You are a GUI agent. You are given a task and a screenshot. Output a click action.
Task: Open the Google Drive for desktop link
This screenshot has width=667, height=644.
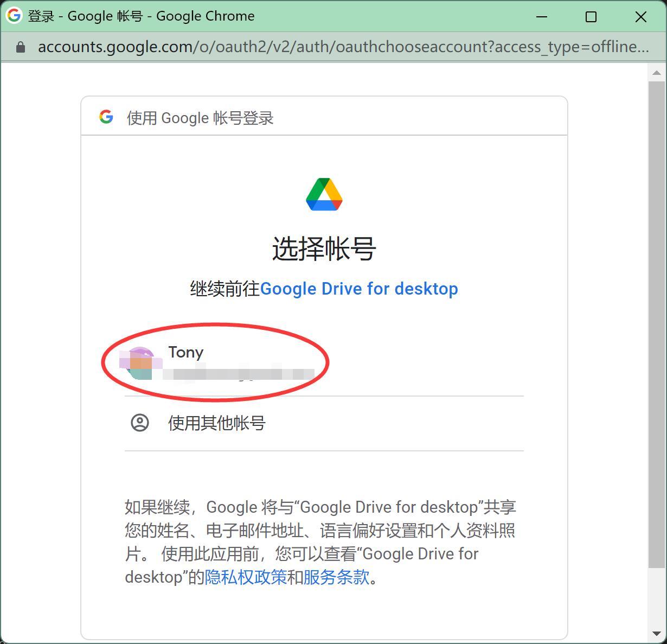click(359, 289)
